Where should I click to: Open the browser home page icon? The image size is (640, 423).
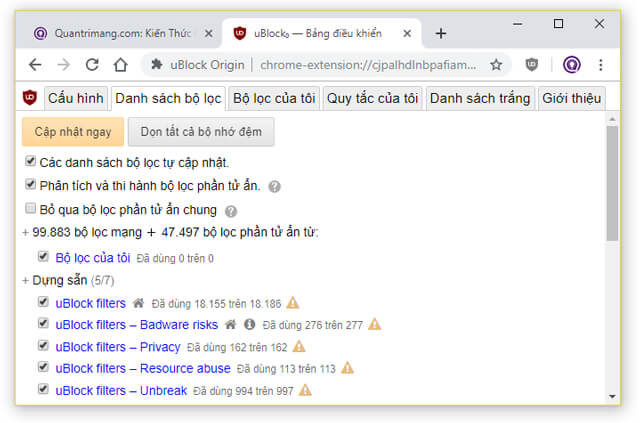[x=120, y=65]
